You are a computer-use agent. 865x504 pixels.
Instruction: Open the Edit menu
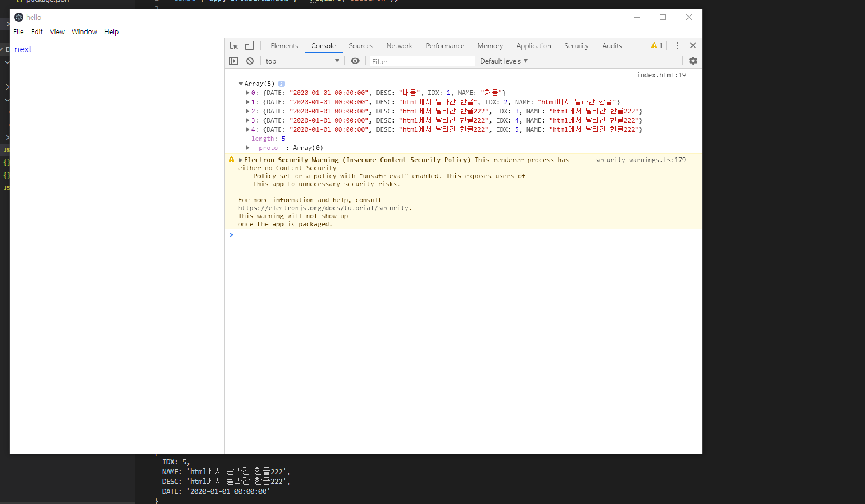click(x=37, y=32)
